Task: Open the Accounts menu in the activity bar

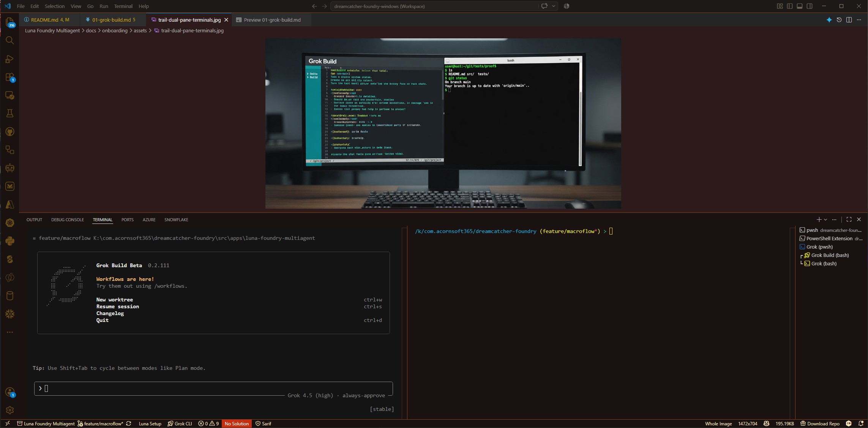Action: coord(10,392)
